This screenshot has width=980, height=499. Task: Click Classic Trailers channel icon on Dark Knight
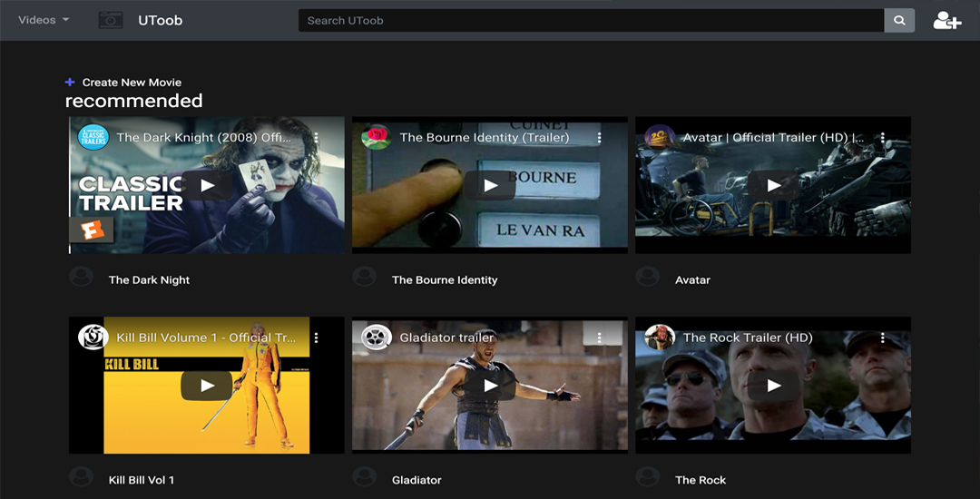pyautogui.click(x=93, y=137)
